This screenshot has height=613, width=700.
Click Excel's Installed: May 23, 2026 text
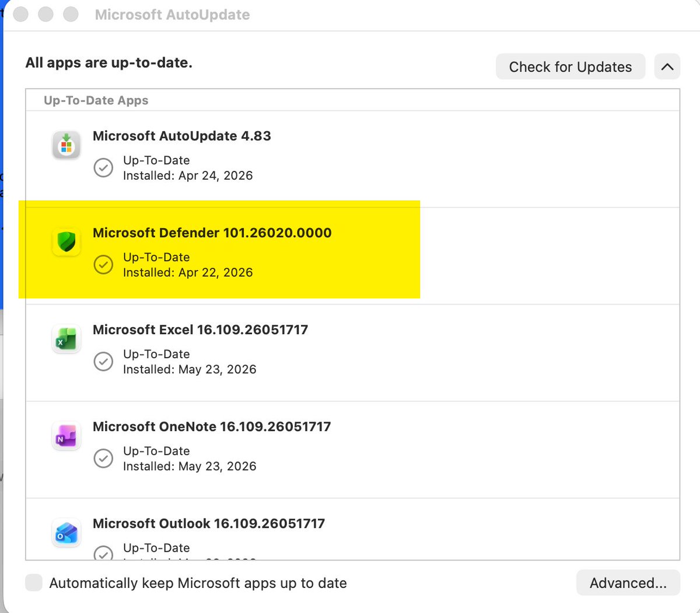coord(190,369)
